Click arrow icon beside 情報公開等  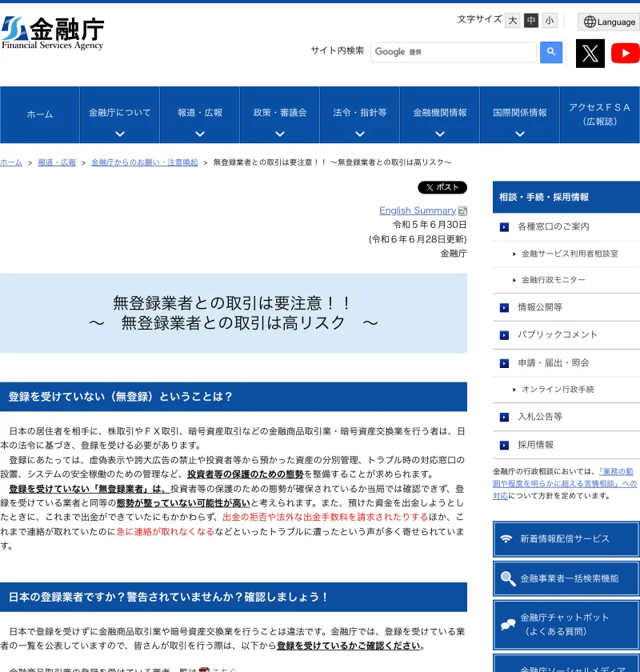(504, 308)
